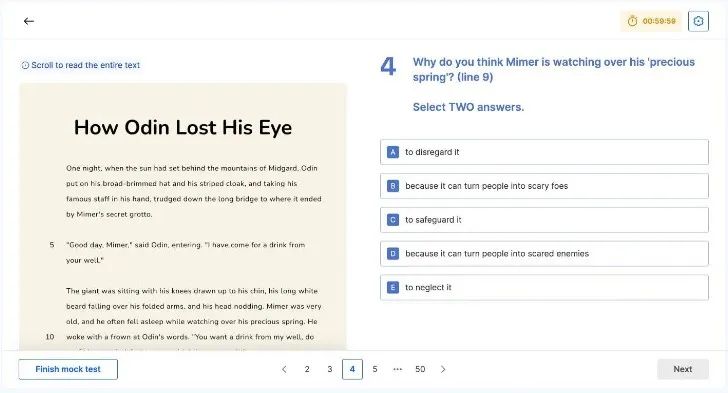Select answer A to disregard it
728x393 pixels.
point(544,152)
